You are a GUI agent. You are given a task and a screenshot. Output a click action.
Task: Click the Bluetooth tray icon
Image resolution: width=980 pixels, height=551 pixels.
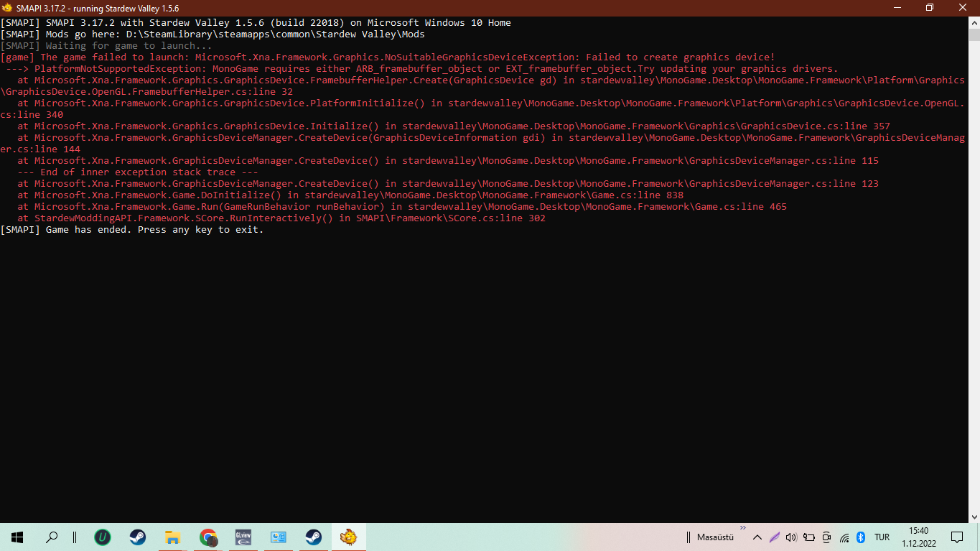[x=861, y=537]
